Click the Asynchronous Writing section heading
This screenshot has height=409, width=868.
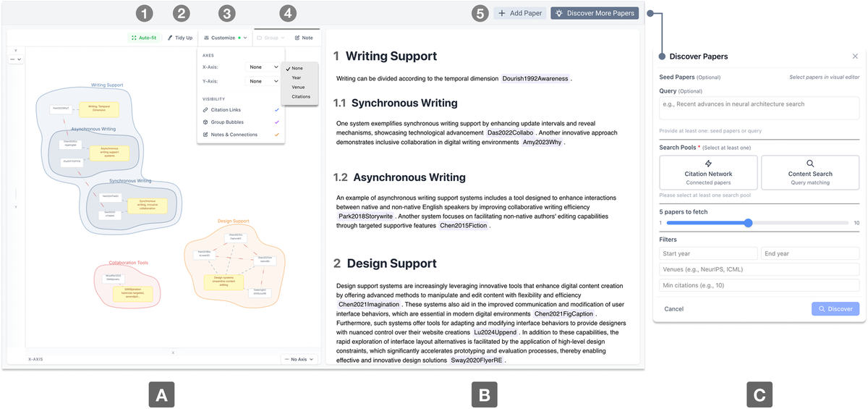(409, 177)
